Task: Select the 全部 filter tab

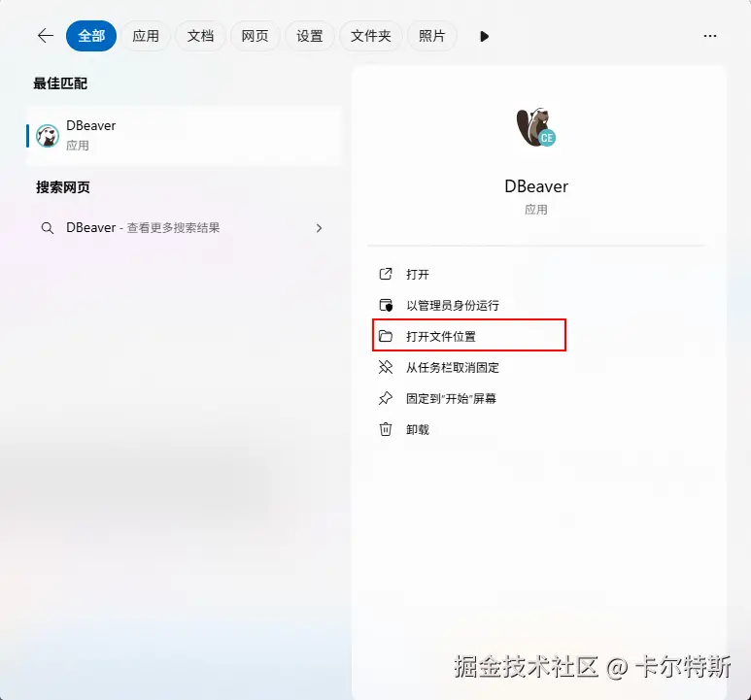Action: (91, 36)
